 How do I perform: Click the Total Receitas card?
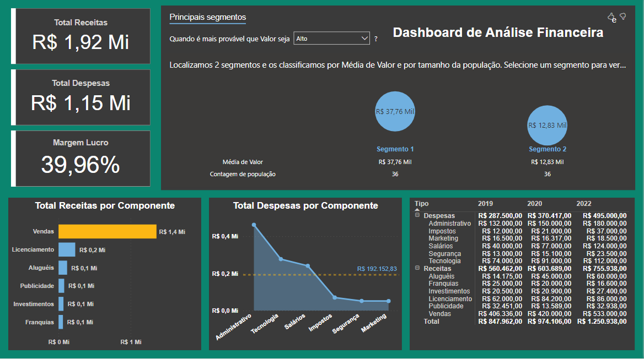coord(81,36)
